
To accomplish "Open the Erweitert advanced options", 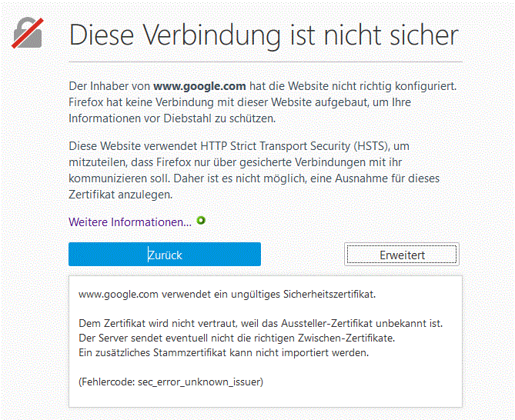I will tap(401, 255).
